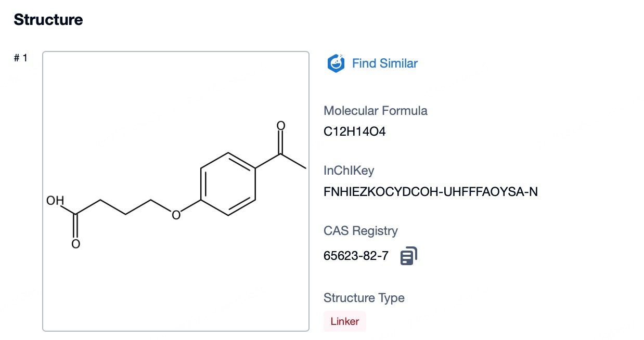644x340 pixels.
Task: Select the molecular formula value C12H14O4
Action: [x=354, y=132]
